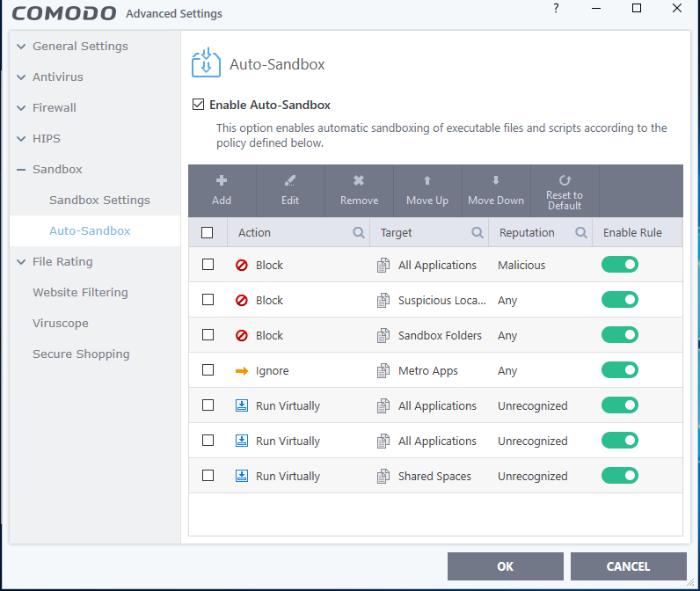Click the Edit pencil icon
The height and width of the screenshot is (591, 700).
[290, 180]
